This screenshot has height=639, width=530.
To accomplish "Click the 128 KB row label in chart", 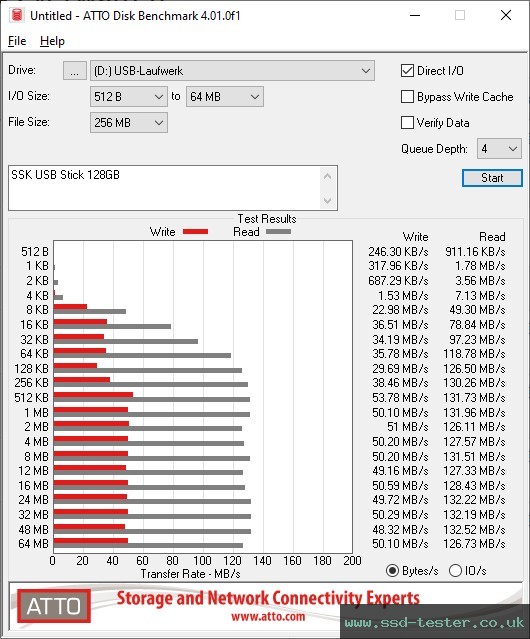I will [31, 369].
